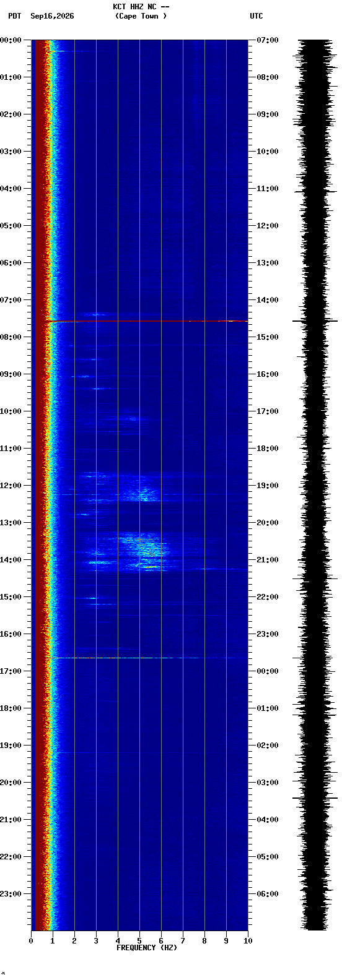Click the 'PDT' timezone label
Viewport: 342px width, 980px height.
pos(14,16)
